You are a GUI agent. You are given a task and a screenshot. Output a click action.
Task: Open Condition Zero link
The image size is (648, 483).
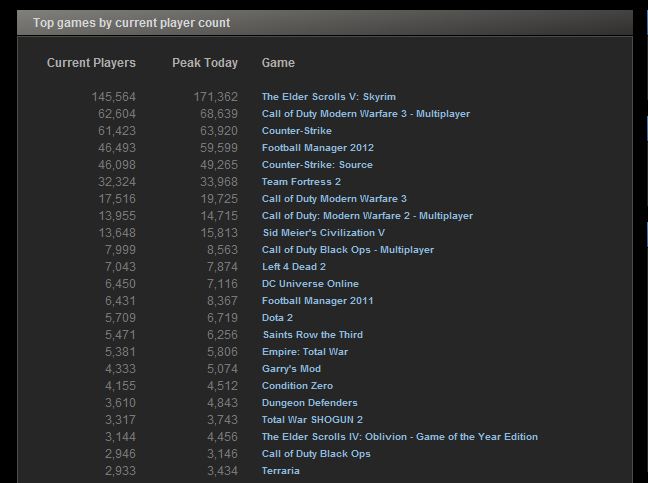click(x=297, y=385)
